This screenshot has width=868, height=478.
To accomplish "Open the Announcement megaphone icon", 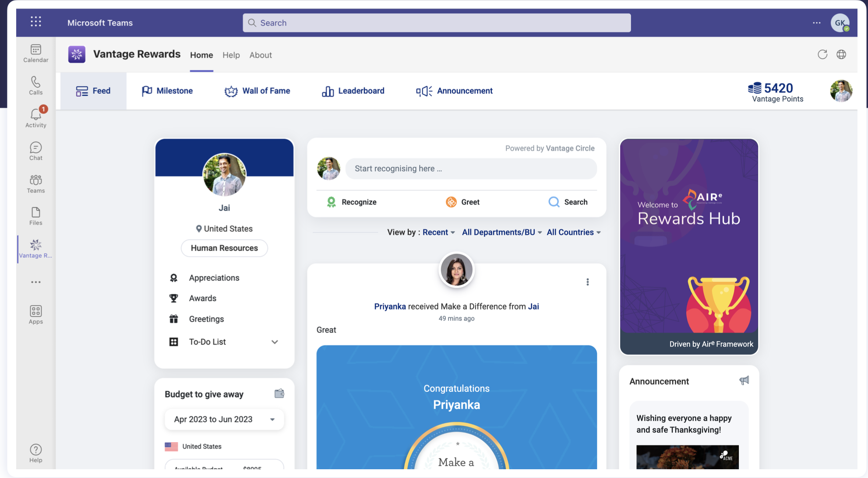I will click(423, 91).
